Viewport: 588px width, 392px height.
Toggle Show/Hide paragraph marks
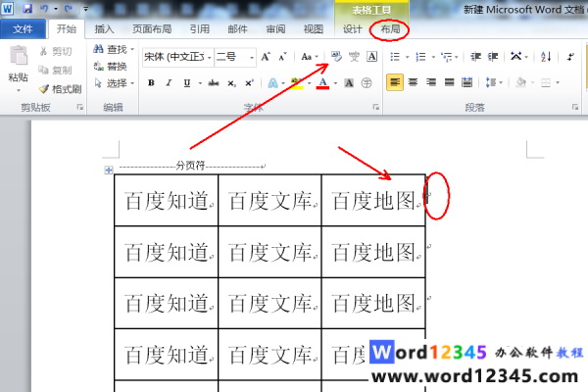click(570, 57)
